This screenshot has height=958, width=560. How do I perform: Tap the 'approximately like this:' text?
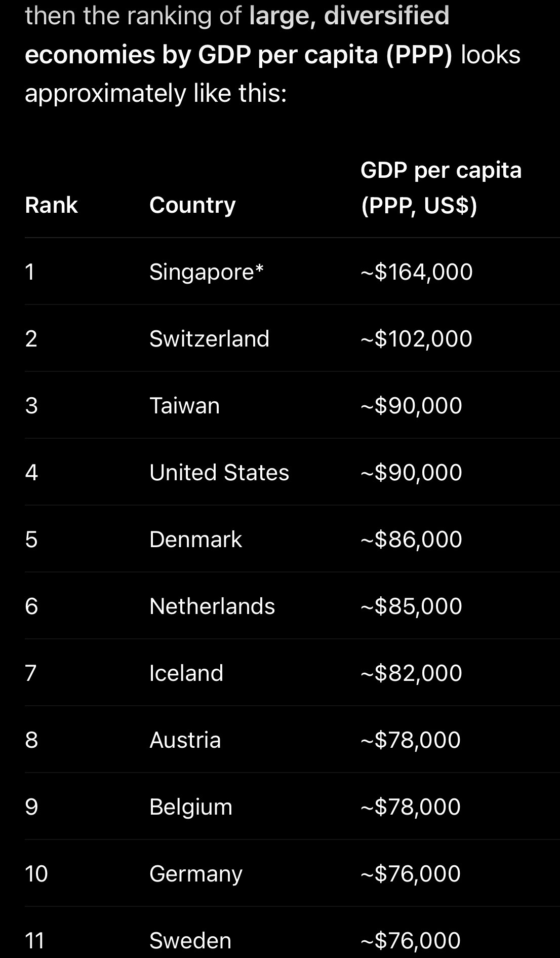click(x=156, y=93)
